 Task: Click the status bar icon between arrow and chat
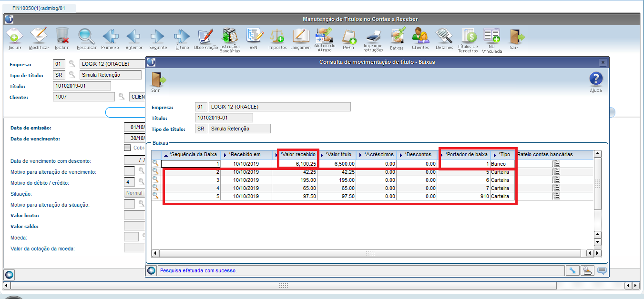tap(587, 271)
